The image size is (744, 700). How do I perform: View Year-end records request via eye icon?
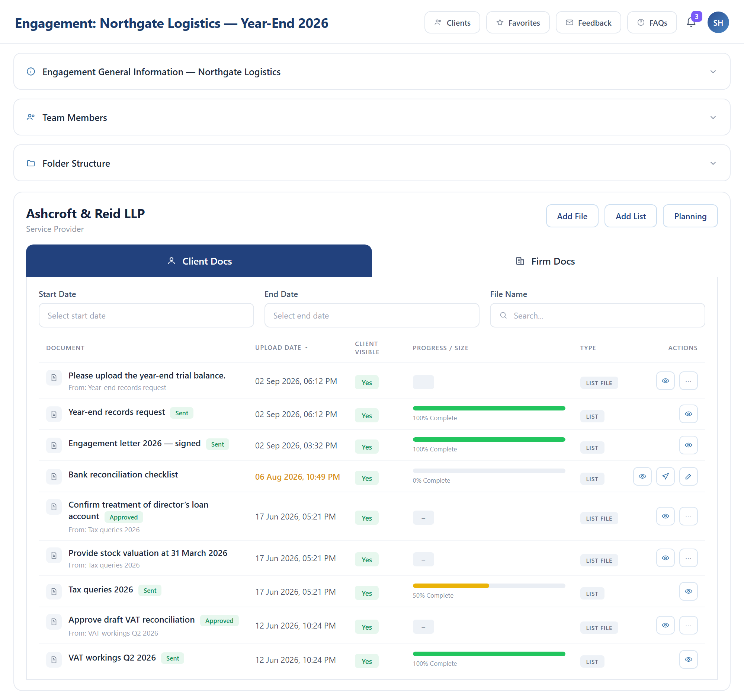(688, 414)
